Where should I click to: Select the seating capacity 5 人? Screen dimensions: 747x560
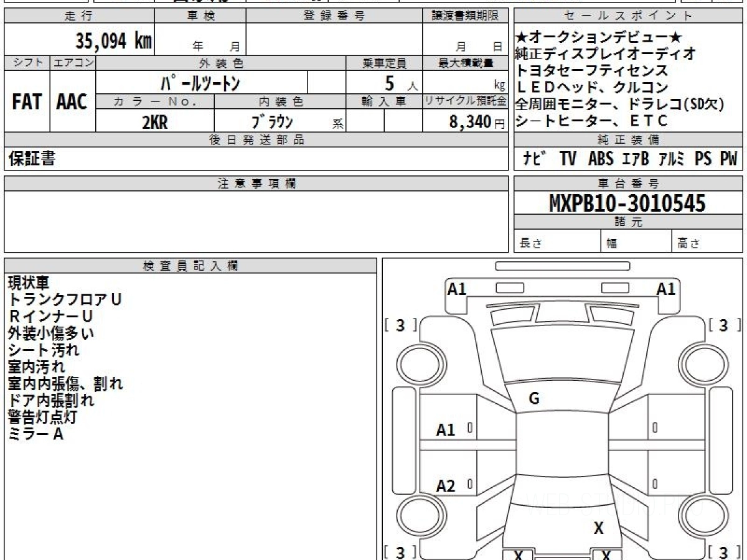pyautogui.click(x=402, y=83)
